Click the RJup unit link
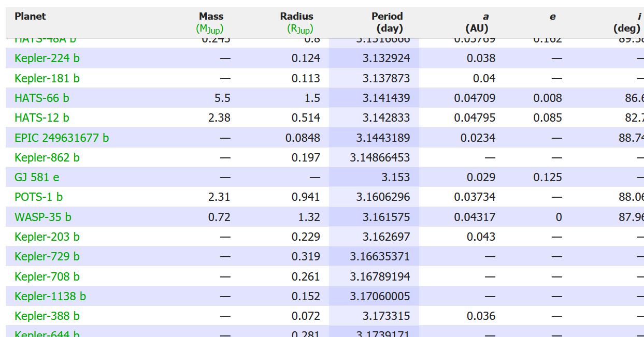 coord(300,29)
